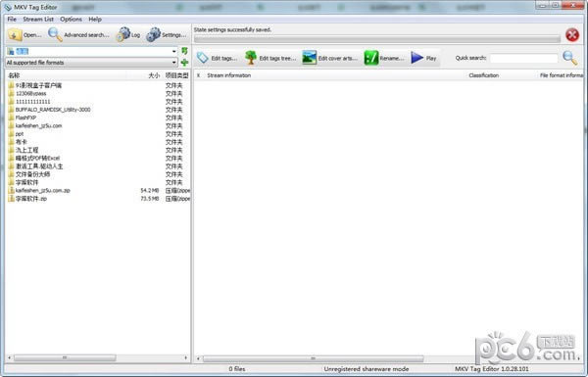The height and width of the screenshot is (377, 588).
Task: Click the zip icon of kaifeishen_jz5u.com.zip
Action: pos(11,191)
